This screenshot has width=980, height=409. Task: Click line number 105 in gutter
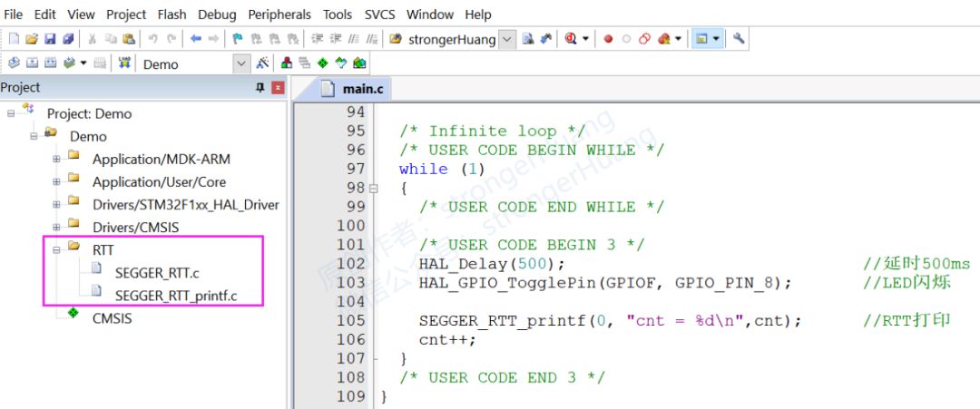[350, 320]
